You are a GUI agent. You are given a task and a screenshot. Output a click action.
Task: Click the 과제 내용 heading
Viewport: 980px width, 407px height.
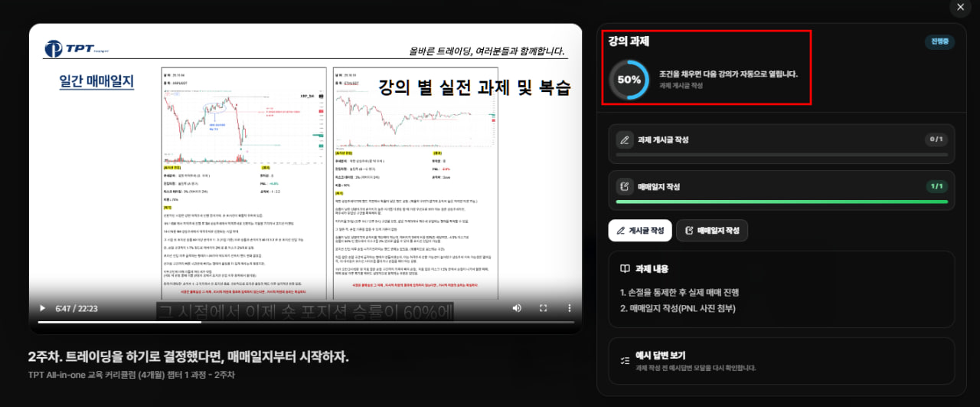coord(652,269)
